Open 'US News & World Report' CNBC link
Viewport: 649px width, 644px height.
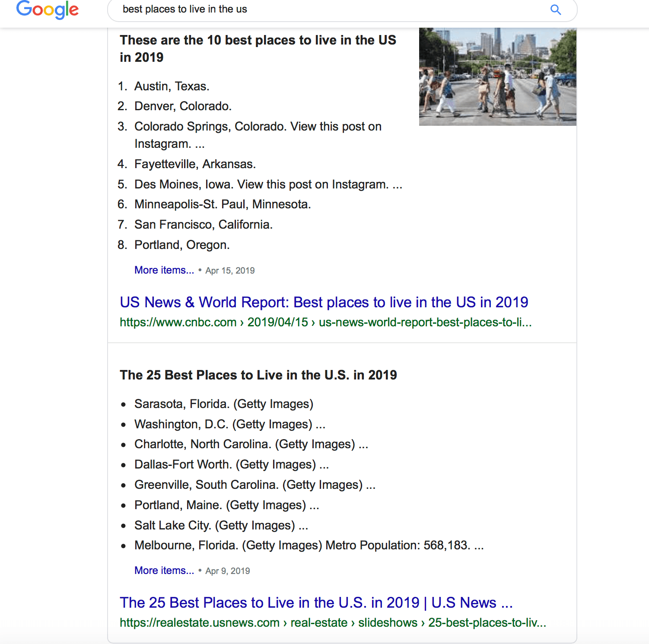tap(324, 302)
